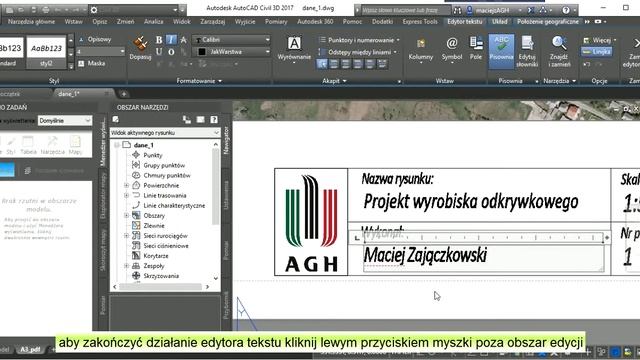Click the Maciej Zajączkowski text field

[483, 258]
